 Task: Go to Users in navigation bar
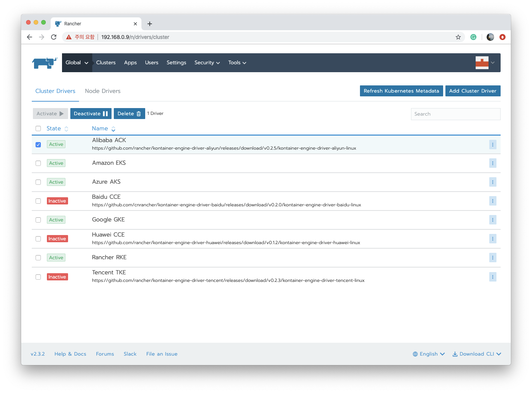point(152,63)
